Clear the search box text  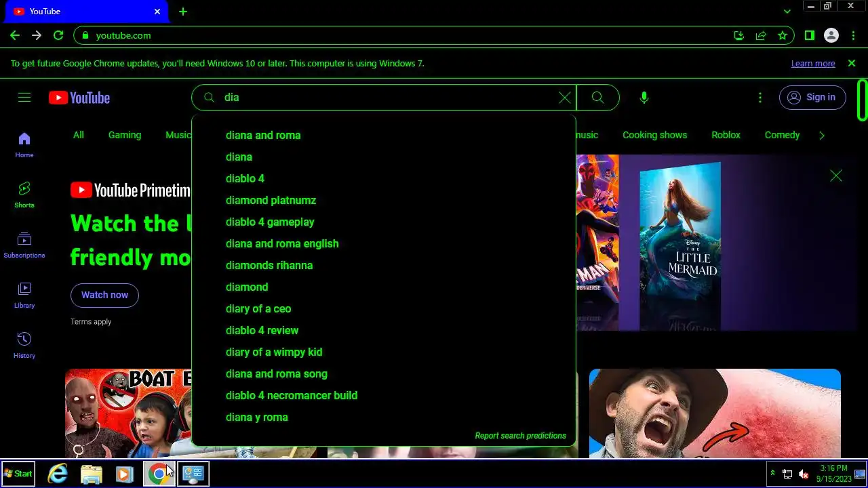coord(564,98)
